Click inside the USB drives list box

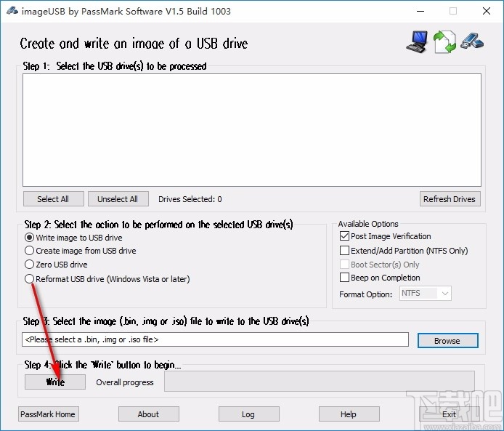[252, 130]
